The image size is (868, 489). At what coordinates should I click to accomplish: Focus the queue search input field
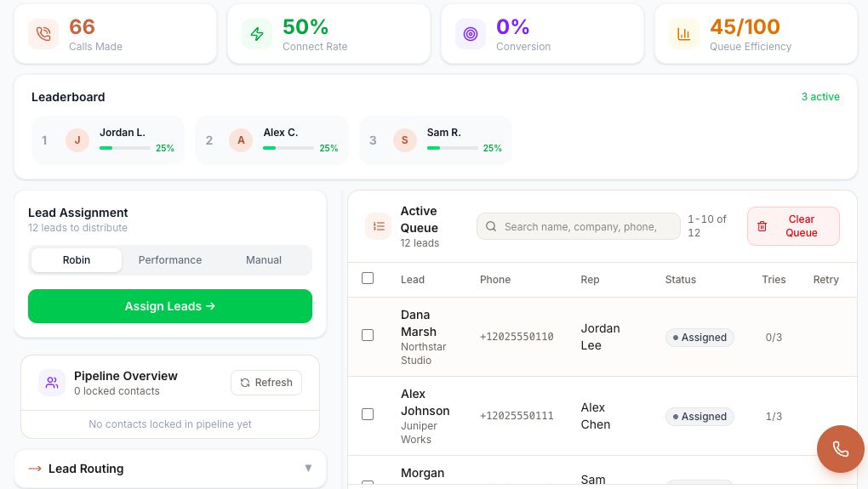pyautogui.click(x=579, y=226)
